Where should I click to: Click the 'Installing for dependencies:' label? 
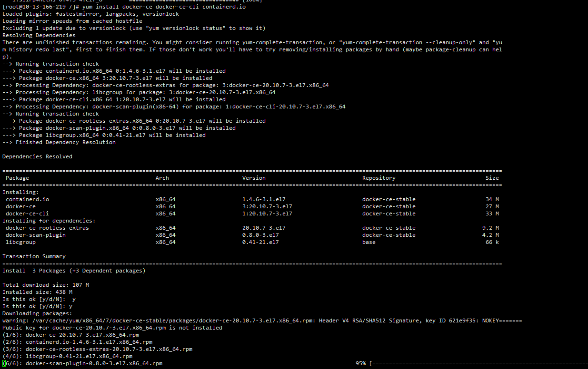pyautogui.click(x=49, y=221)
